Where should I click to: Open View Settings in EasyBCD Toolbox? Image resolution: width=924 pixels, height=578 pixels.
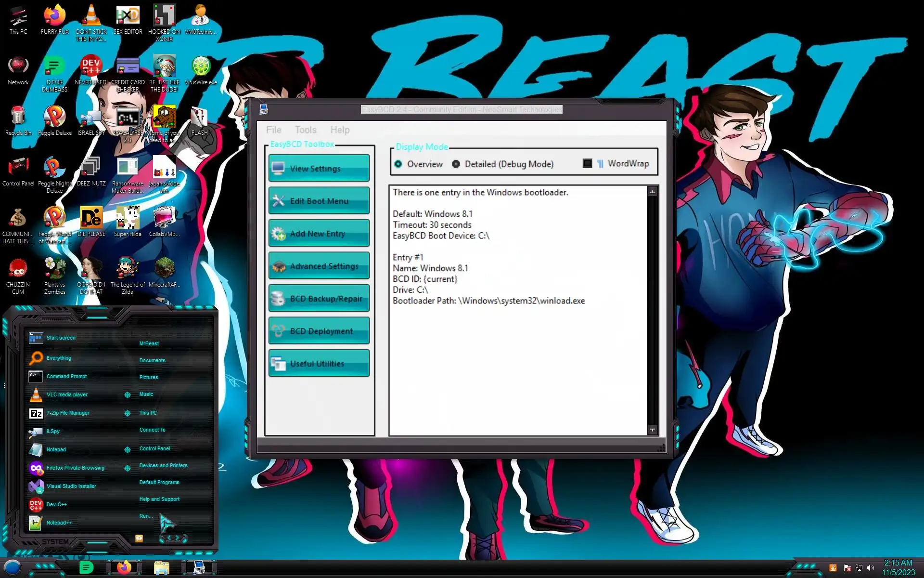tap(319, 168)
